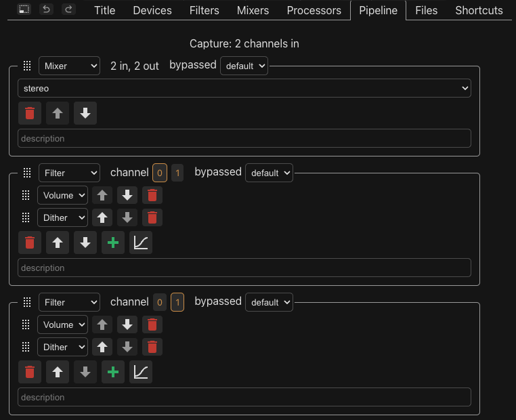Click the undo arrow icon

47,9
